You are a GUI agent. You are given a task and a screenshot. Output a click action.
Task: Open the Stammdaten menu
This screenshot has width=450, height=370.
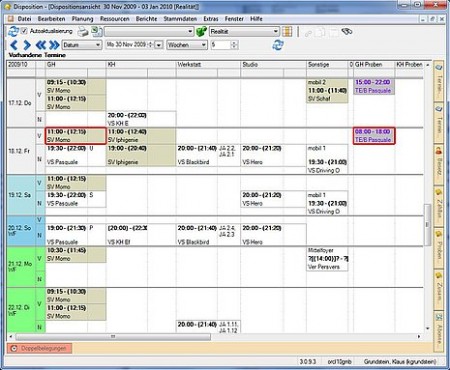180,19
